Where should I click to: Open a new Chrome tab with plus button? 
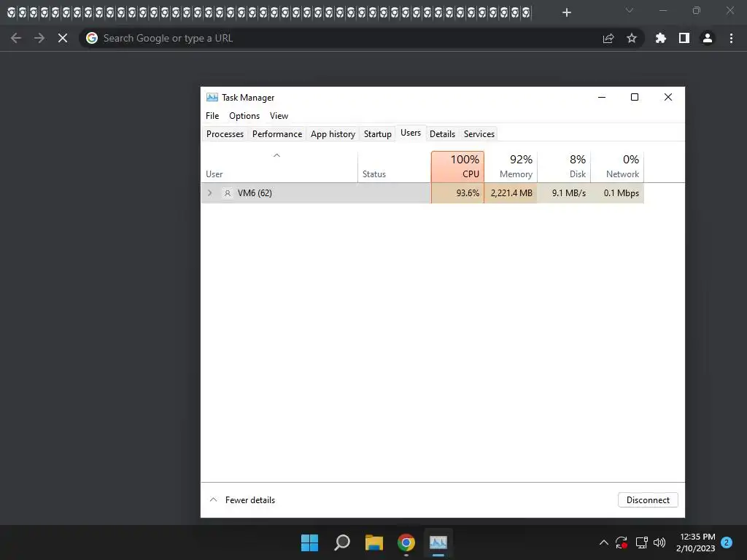coord(566,12)
